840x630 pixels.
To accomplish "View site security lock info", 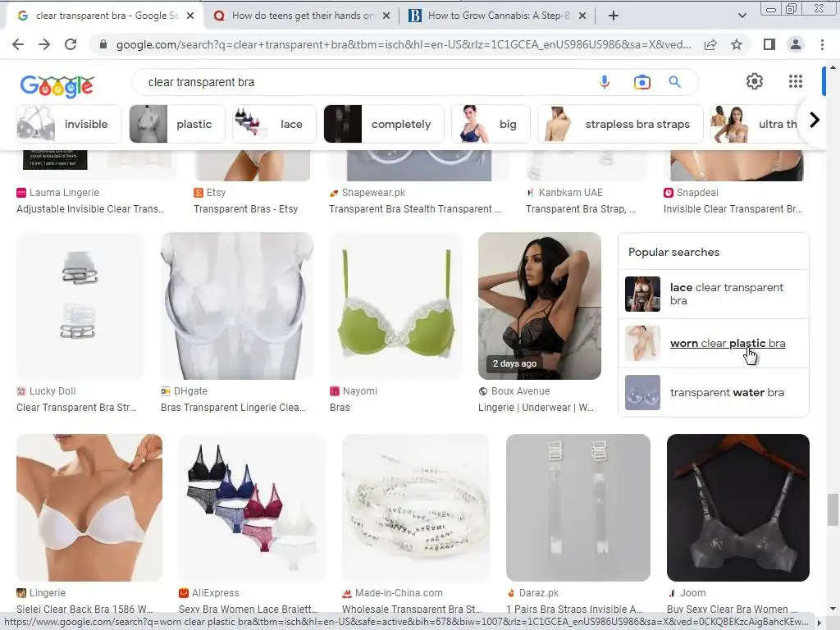I will coord(103,44).
